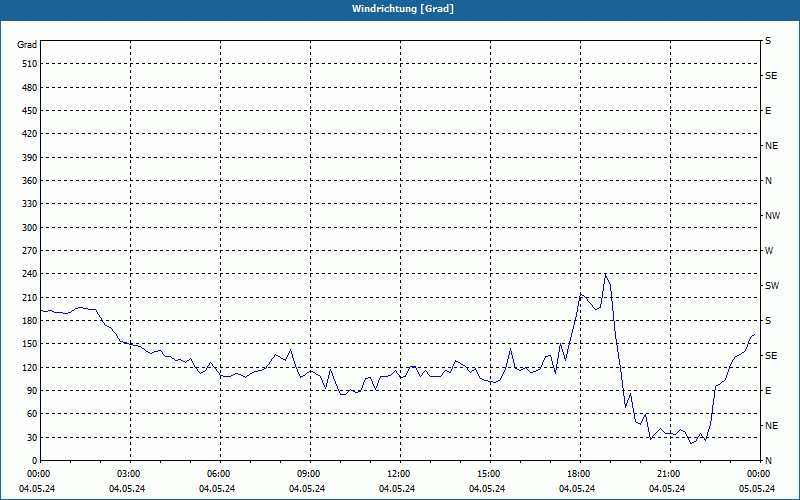The width and height of the screenshot is (800, 500).
Task: Select the 00:00 label above 04.05.24
Action: pyautogui.click(x=38, y=474)
